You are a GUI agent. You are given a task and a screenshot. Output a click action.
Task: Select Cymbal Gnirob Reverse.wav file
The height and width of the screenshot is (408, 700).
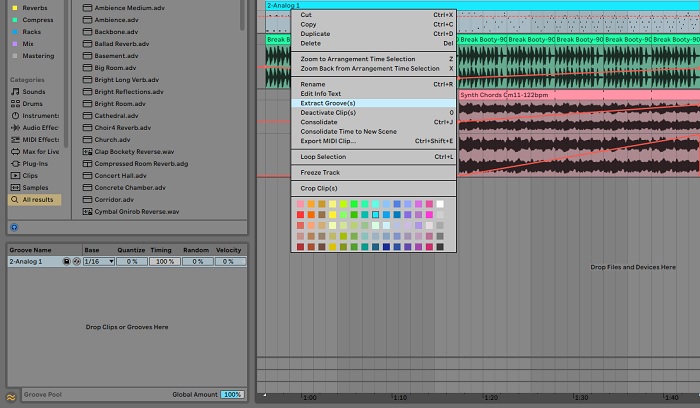[x=131, y=212]
